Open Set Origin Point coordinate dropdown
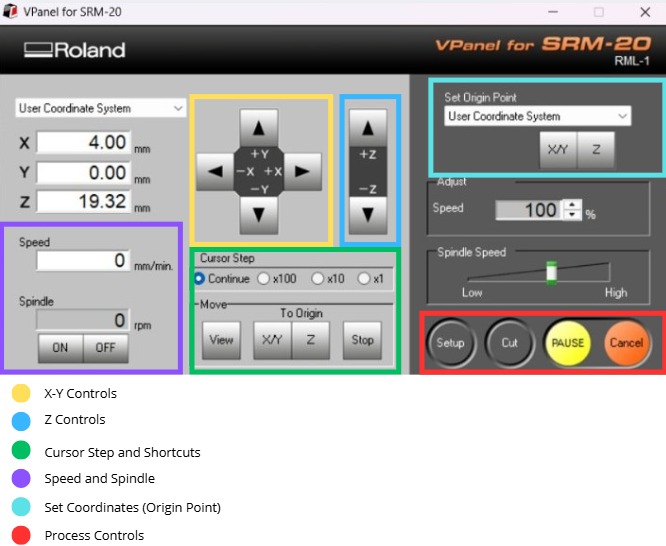The image size is (666, 546). (537, 116)
